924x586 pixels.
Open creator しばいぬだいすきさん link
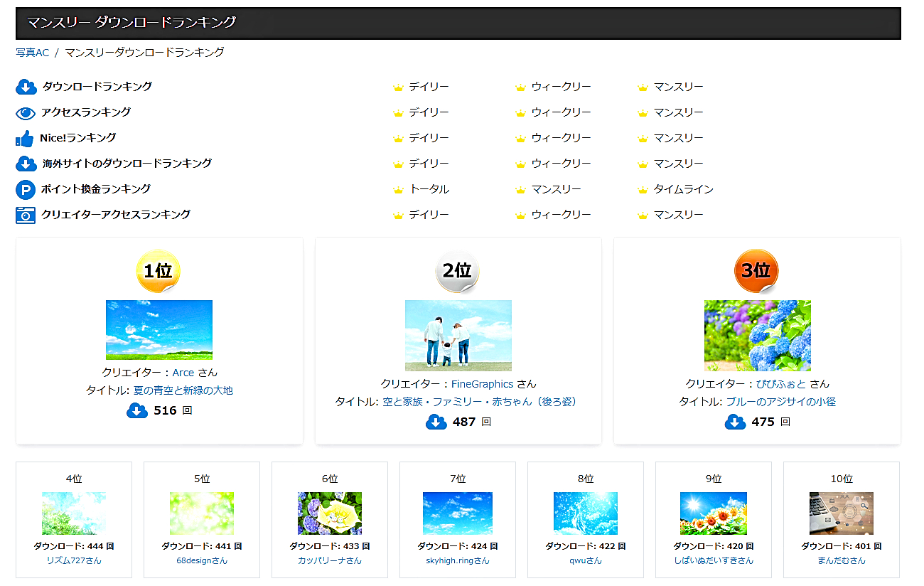[x=714, y=560]
